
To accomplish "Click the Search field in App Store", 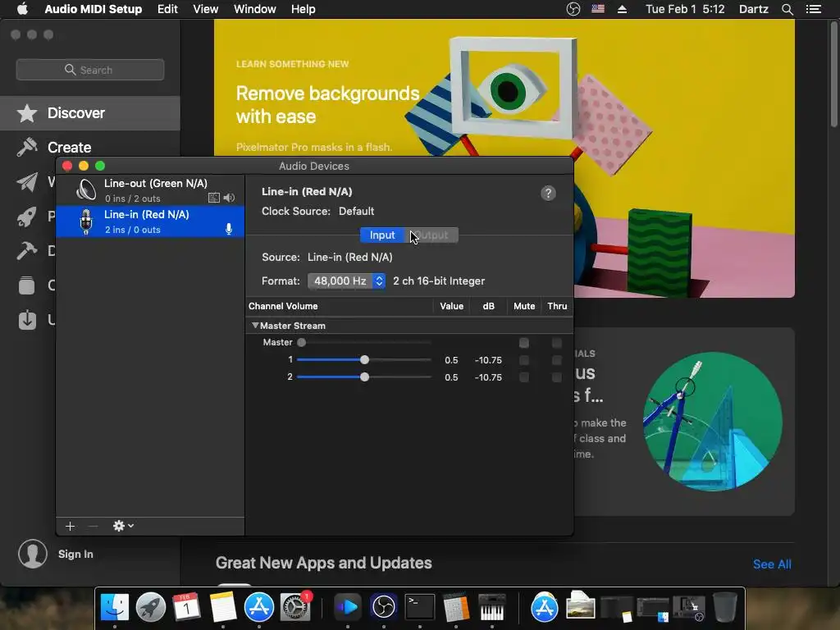I will click(90, 70).
